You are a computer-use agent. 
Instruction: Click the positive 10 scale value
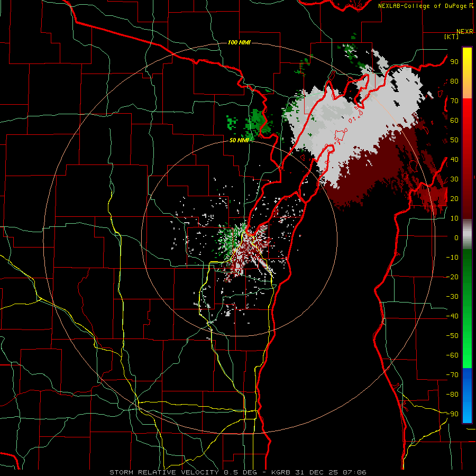point(454,218)
